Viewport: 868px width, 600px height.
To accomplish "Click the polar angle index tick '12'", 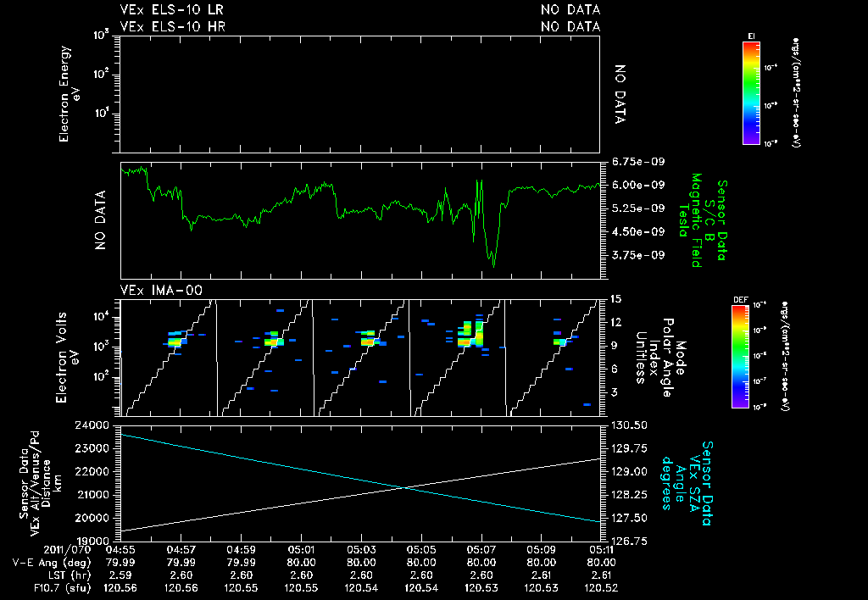I will (x=615, y=323).
